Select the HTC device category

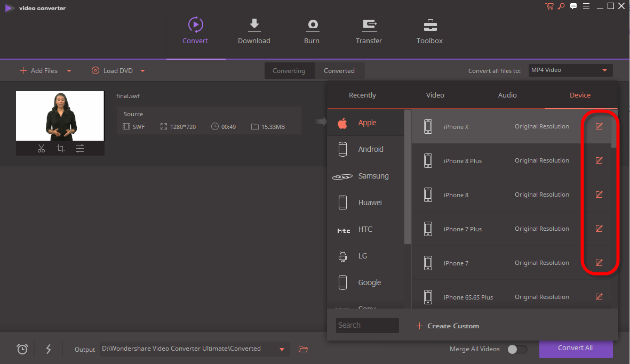tap(365, 229)
